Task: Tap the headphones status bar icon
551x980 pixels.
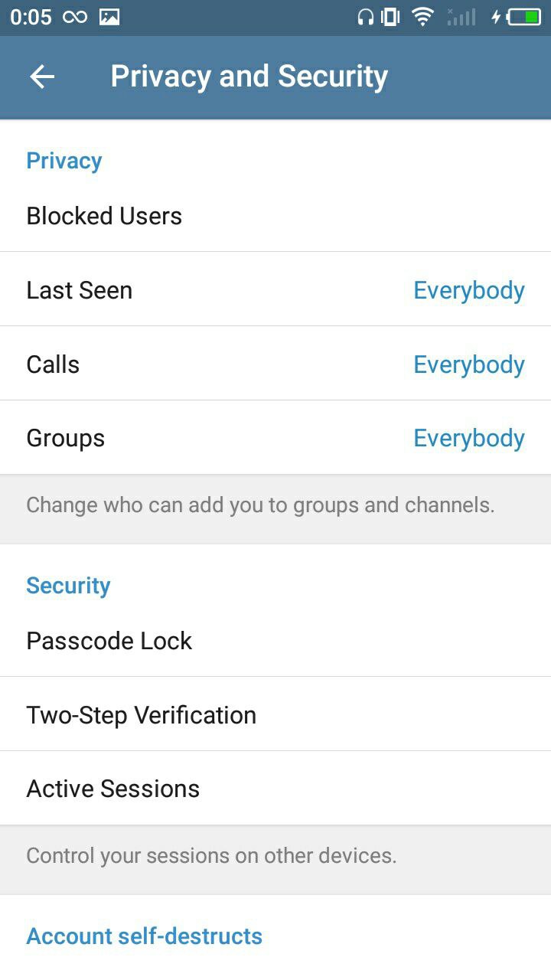Action: tap(365, 17)
